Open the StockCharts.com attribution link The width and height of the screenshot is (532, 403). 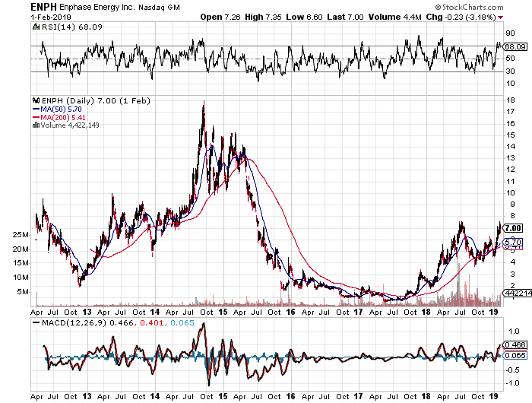[x=473, y=7]
